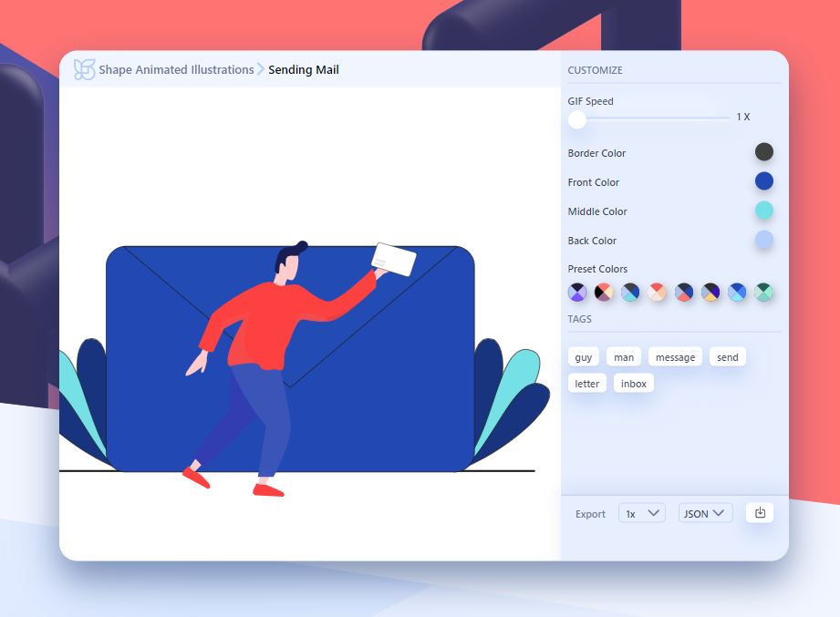Apply the red, peach and white preset
Viewport: 840px width, 617px height.
tap(657, 293)
